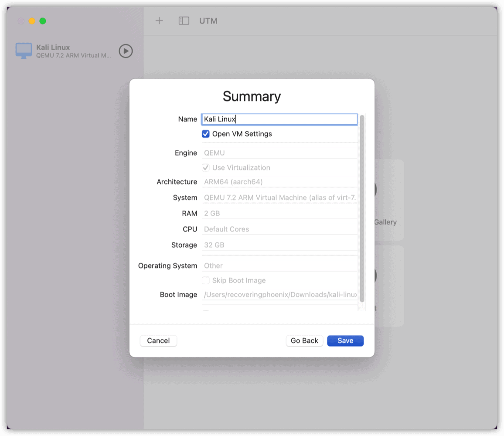Click the Name text field

point(279,119)
